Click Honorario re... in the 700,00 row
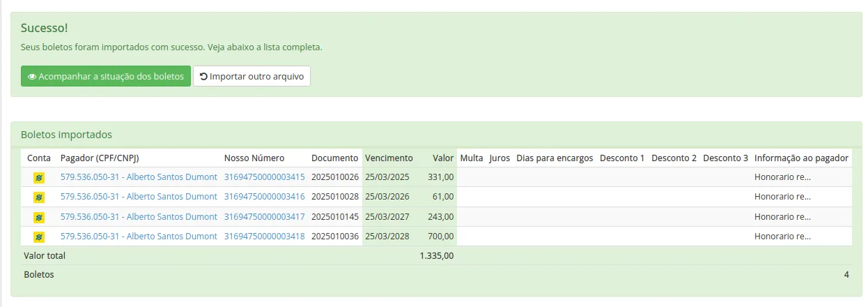The width and height of the screenshot is (868, 307). 782,237
